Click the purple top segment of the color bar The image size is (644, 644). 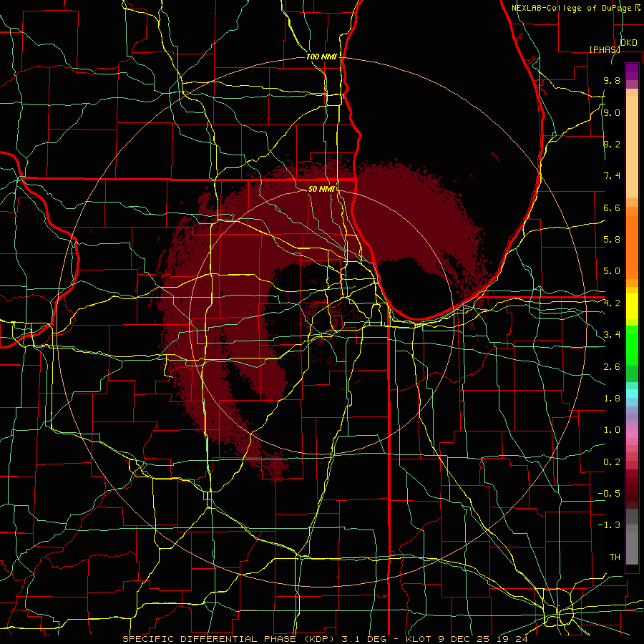pyautogui.click(x=632, y=72)
